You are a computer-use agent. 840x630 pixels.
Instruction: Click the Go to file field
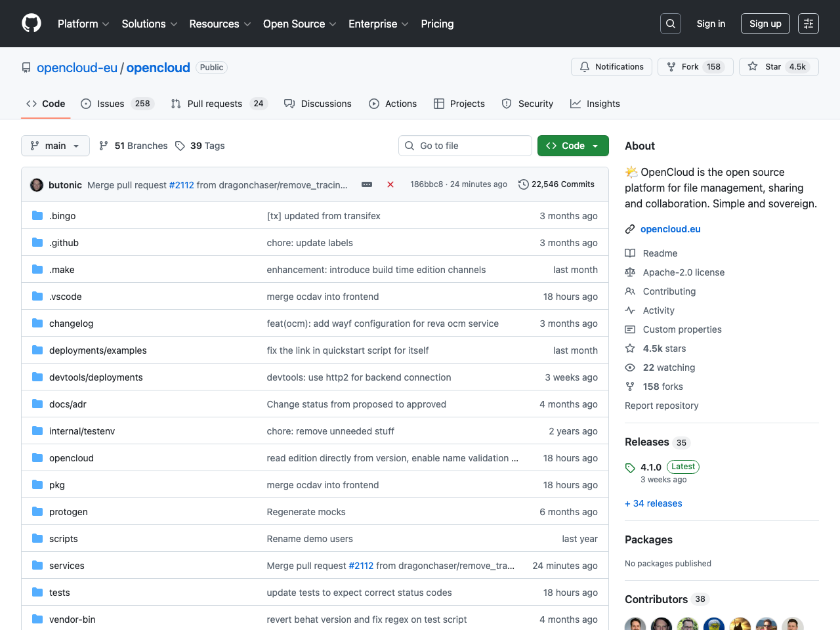pos(465,146)
